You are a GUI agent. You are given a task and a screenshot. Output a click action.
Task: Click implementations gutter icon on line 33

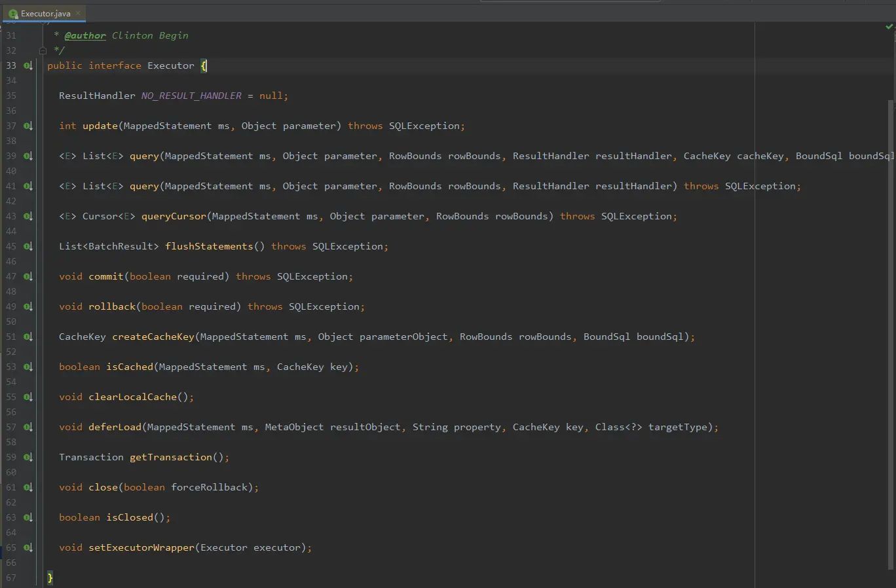28,65
